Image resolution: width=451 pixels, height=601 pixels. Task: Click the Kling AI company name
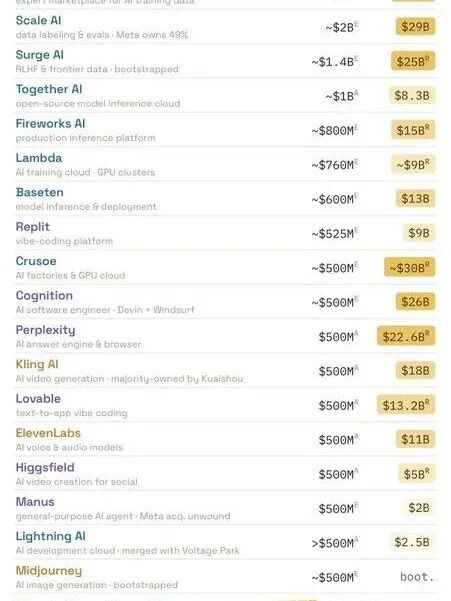click(37, 364)
